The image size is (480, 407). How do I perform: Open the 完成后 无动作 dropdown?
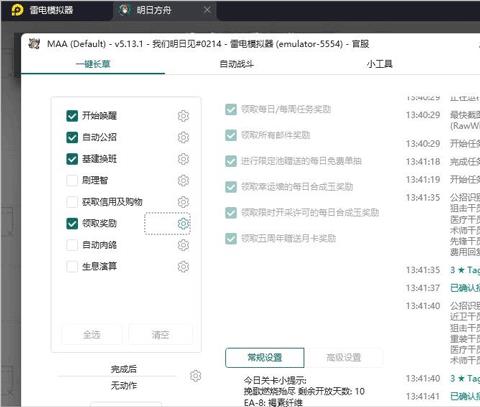point(124,386)
